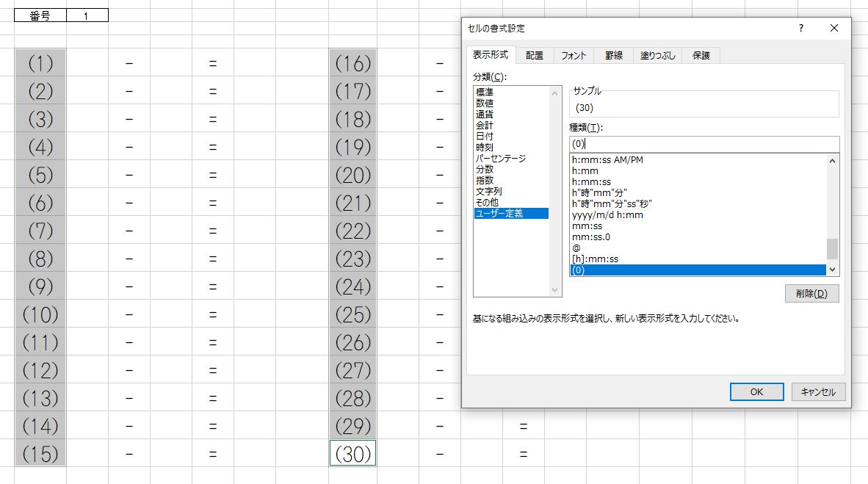Viewport: 868px width, 484px height.
Task: Click the = sign in the (30) row
Action: pyautogui.click(x=523, y=454)
